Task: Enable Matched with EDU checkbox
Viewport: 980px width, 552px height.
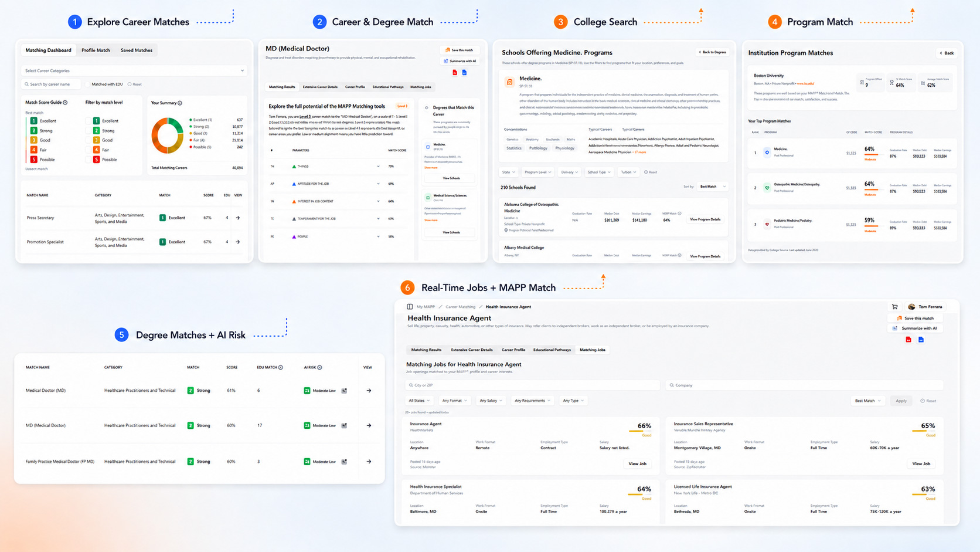Action: point(88,84)
